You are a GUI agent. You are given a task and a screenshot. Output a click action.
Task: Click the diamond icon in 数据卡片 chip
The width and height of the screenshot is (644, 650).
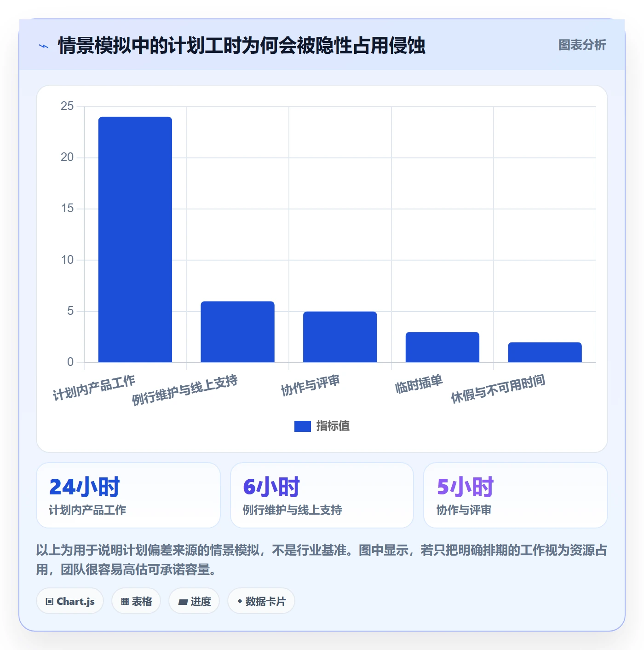coord(240,601)
